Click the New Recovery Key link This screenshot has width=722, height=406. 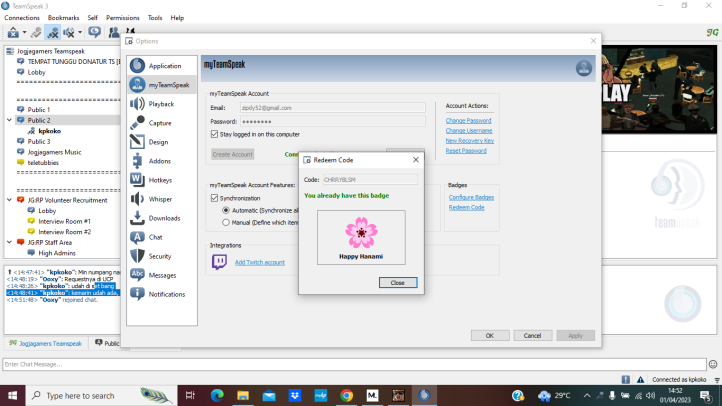point(470,141)
